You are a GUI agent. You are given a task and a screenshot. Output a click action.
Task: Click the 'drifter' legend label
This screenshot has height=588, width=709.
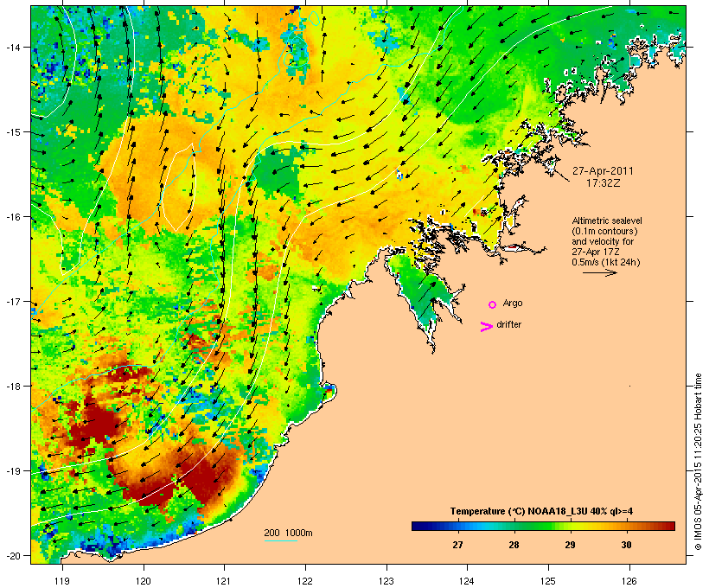click(x=508, y=324)
